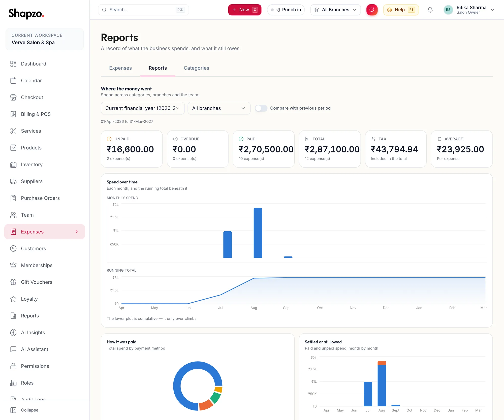The height and width of the screenshot is (420, 504).
Task: Open Purchase Orders clipboard icon
Action: coord(13,198)
